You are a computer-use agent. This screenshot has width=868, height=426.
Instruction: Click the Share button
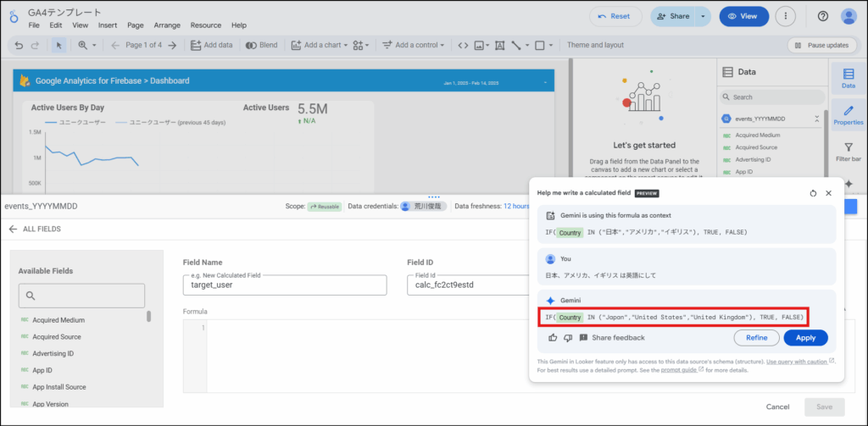672,17
